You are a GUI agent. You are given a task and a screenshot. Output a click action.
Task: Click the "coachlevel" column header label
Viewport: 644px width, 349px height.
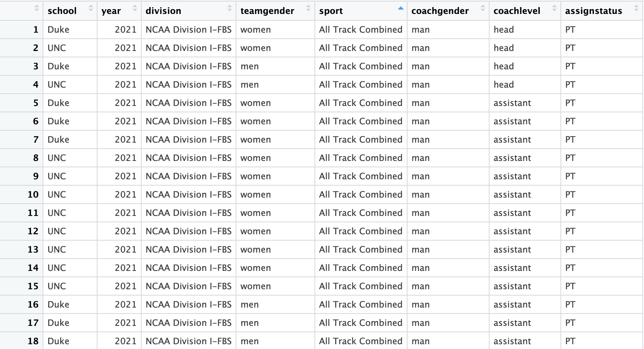[517, 11]
